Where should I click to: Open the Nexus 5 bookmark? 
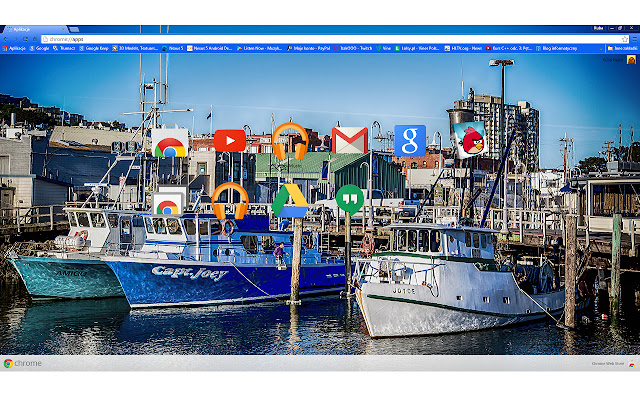click(173, 48)
